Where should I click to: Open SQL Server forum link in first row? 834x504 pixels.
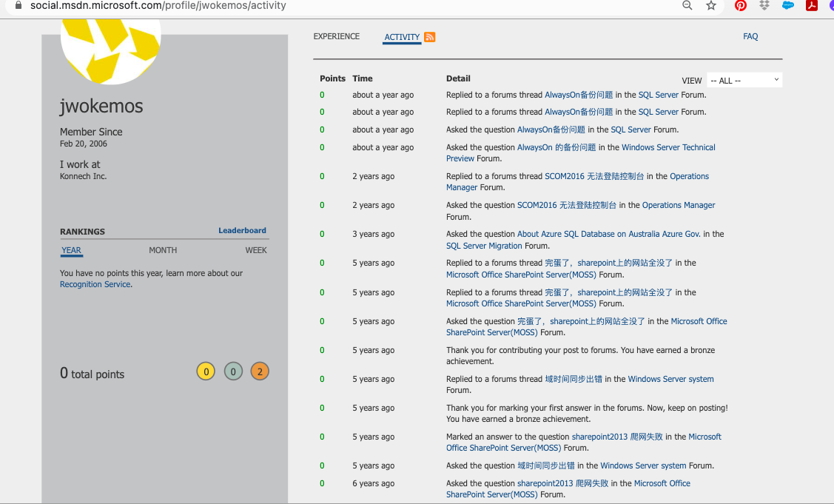[x=659, y=95]
